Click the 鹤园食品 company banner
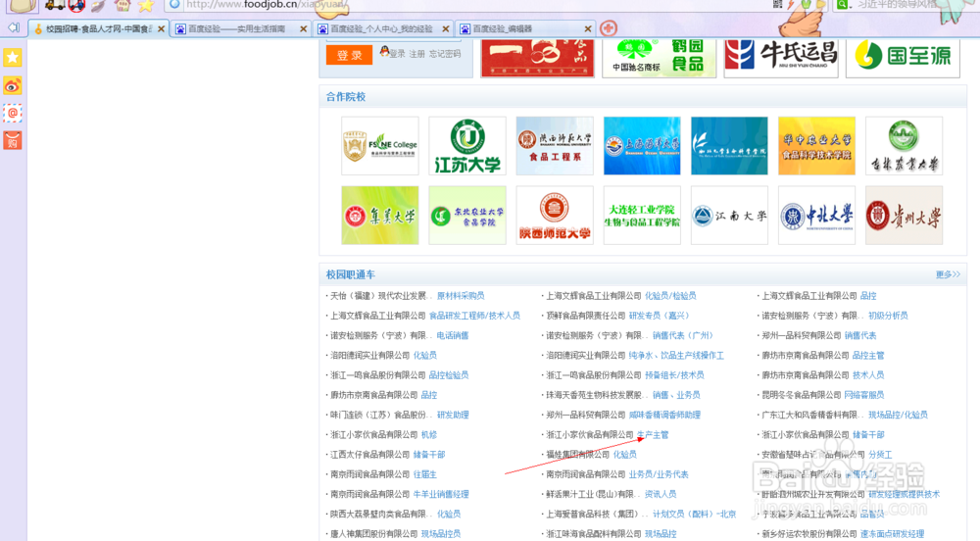 coord(659,58)
